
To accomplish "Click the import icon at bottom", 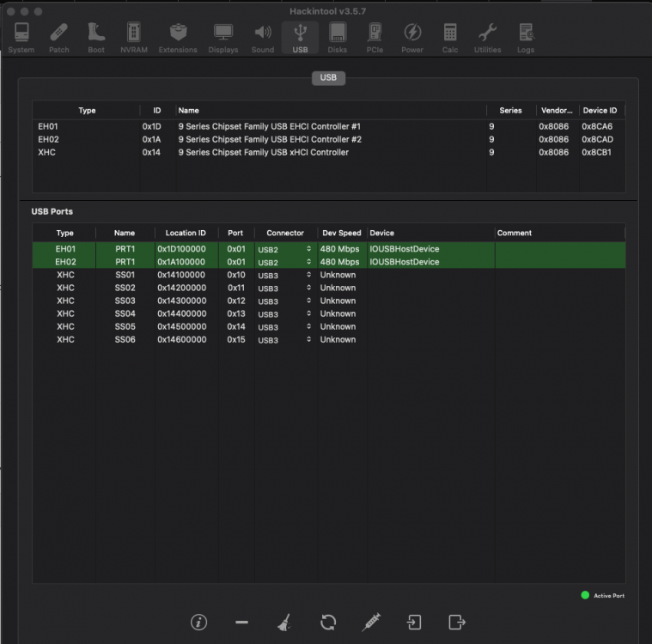I will pyautogui.click(x=414, y=623).
